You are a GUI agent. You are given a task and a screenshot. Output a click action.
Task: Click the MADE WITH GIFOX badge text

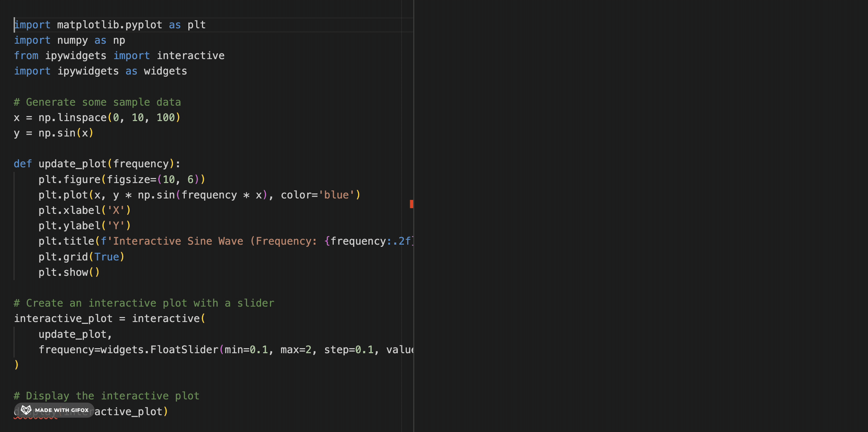(62, 410)
